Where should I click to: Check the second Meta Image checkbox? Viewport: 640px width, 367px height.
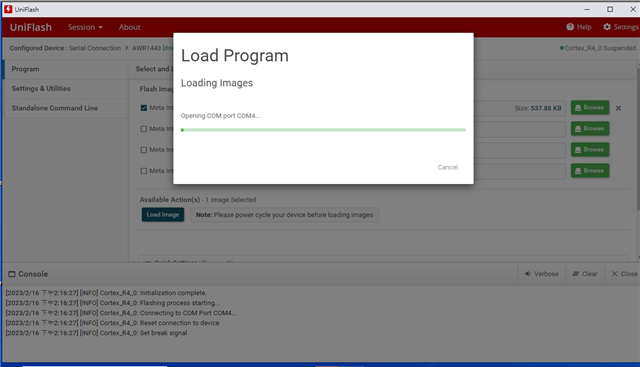click(144, 129)
